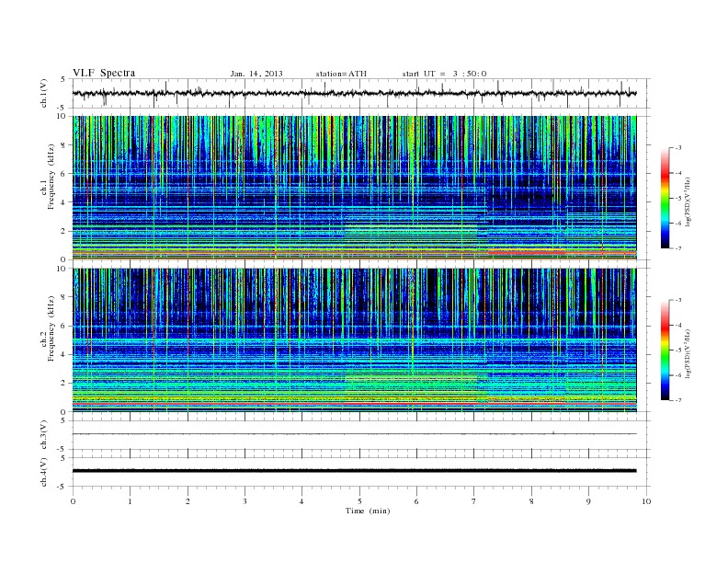Click the time axis tick label 7
728x563 pixels.
tap(474, 501)
